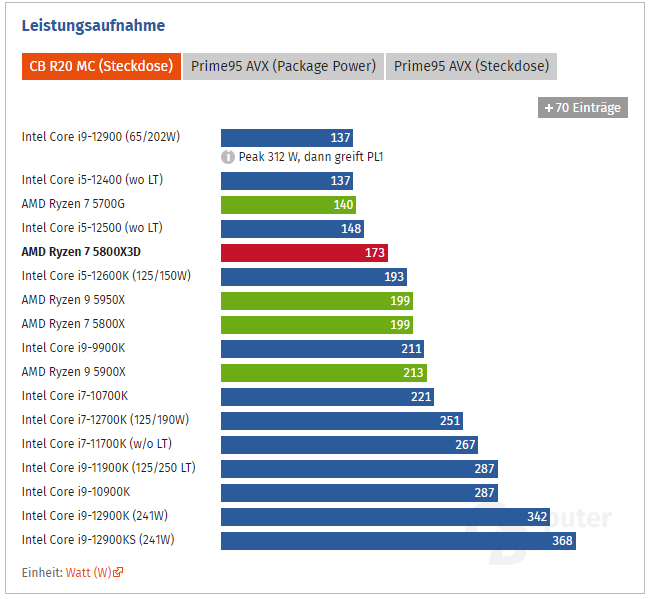
Task: Select the Intel Core i9-10900K label
Action: click(x=76, y=492)
